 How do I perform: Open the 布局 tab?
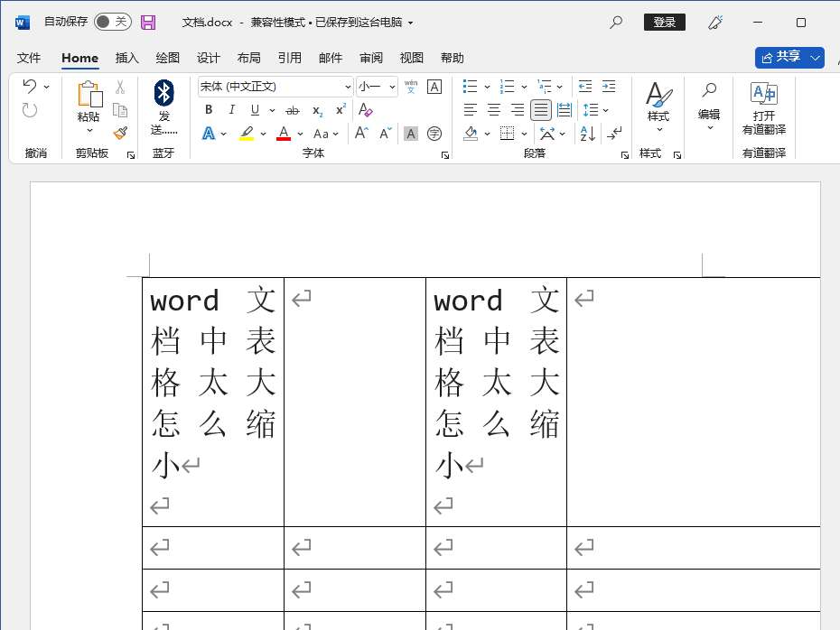click(248, 58)
